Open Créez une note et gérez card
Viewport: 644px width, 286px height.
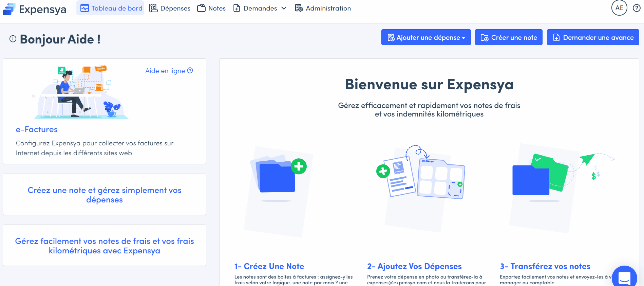[x=105, y=195]
